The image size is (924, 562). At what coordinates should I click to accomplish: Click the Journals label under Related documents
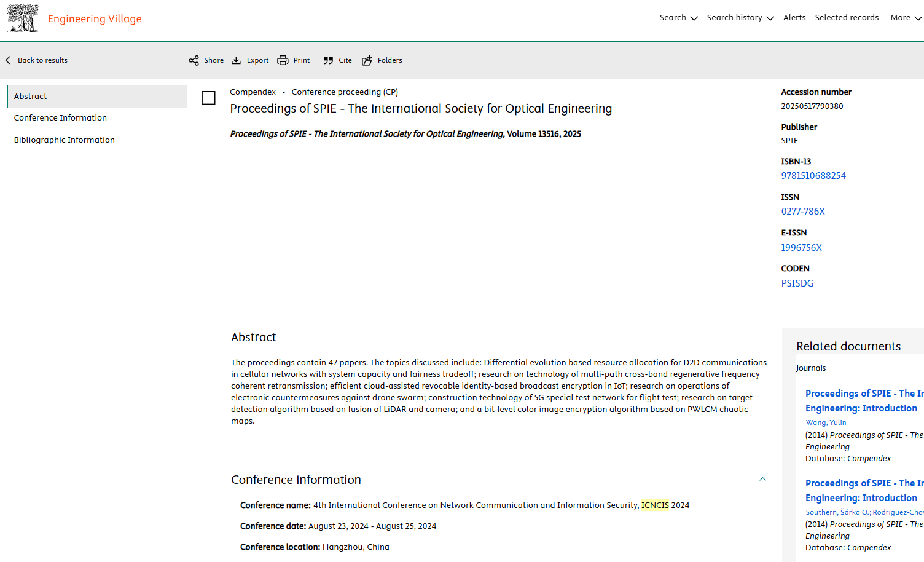coord(811,368)
